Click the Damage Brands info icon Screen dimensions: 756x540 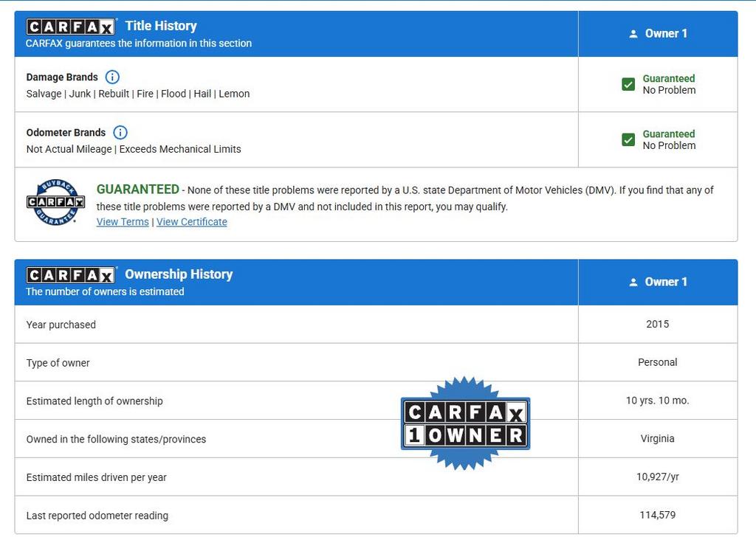[112, 77]
